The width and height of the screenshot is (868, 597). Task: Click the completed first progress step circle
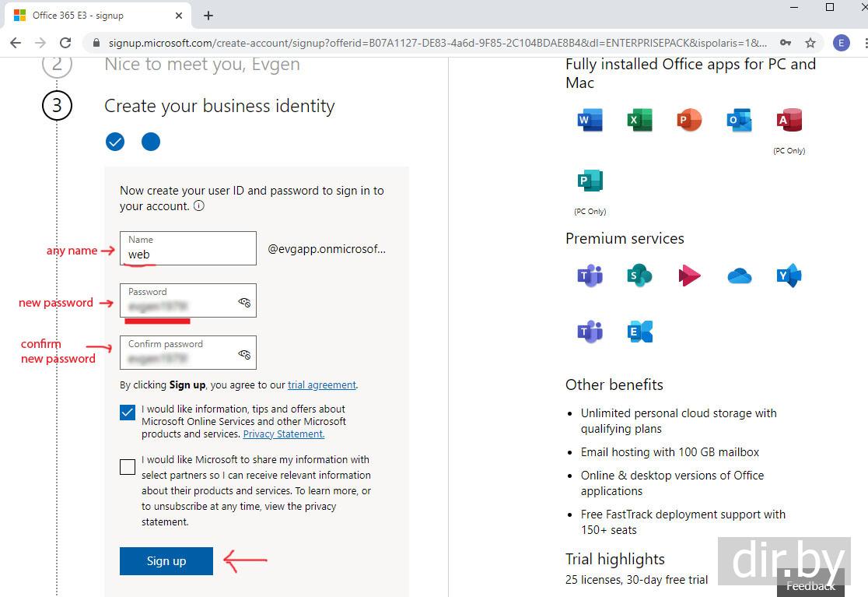[x=115, y=142]
